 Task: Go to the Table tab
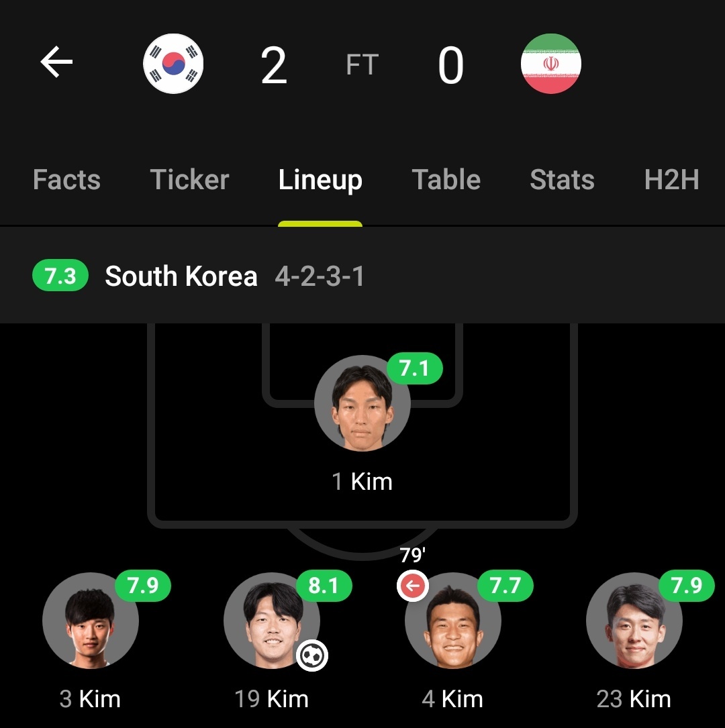coord(446,180)
